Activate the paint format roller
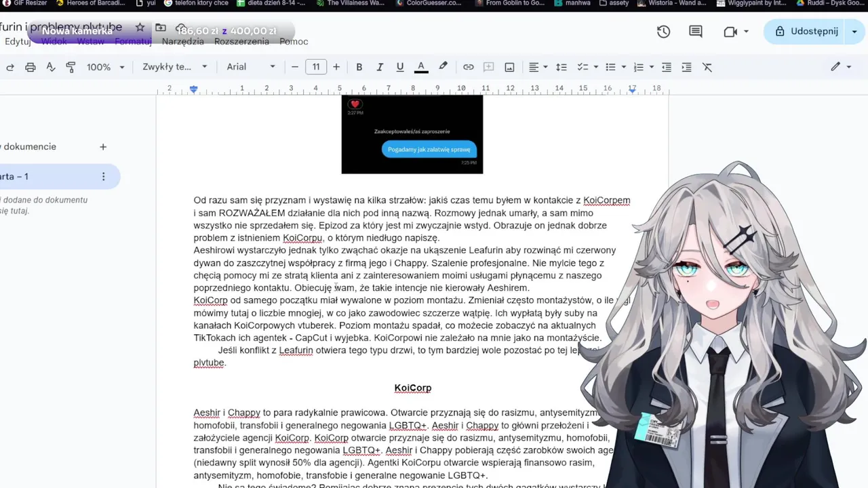 pos(71,67)
